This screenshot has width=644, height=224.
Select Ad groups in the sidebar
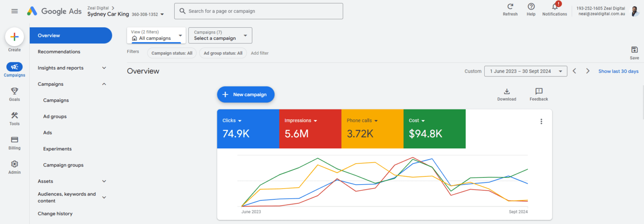[x=55, y=117]
